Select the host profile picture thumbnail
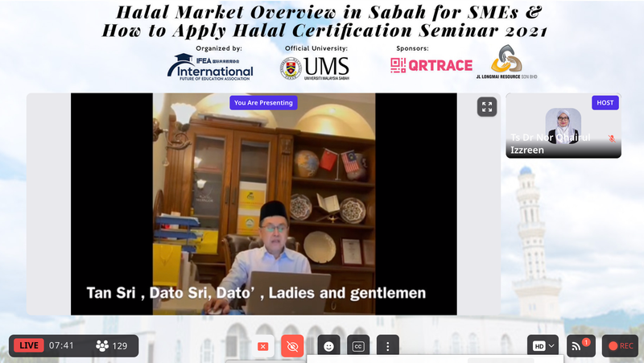 563,125
